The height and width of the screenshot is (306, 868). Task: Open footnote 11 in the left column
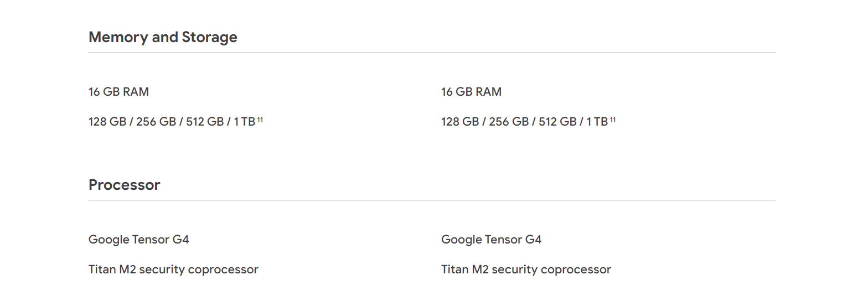coord(260,119)
